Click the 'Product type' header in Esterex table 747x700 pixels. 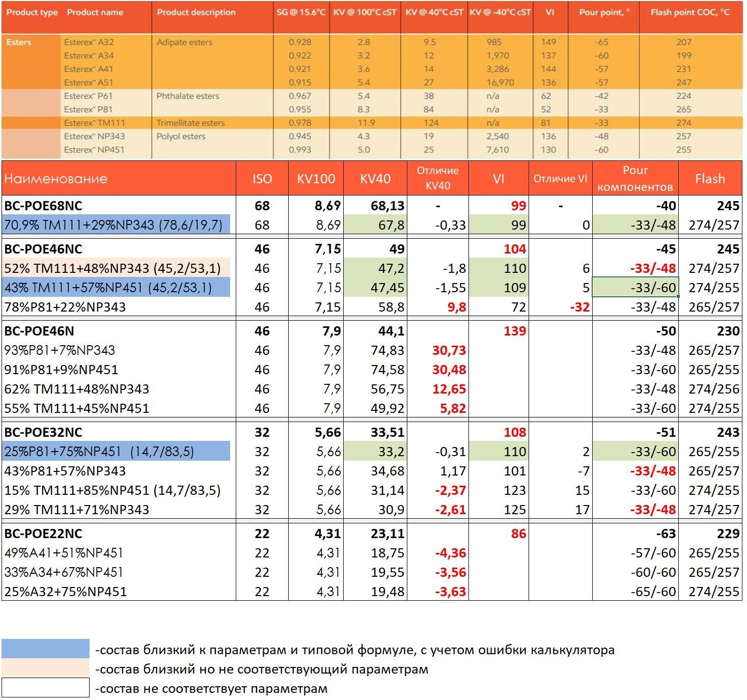[33, 12]
